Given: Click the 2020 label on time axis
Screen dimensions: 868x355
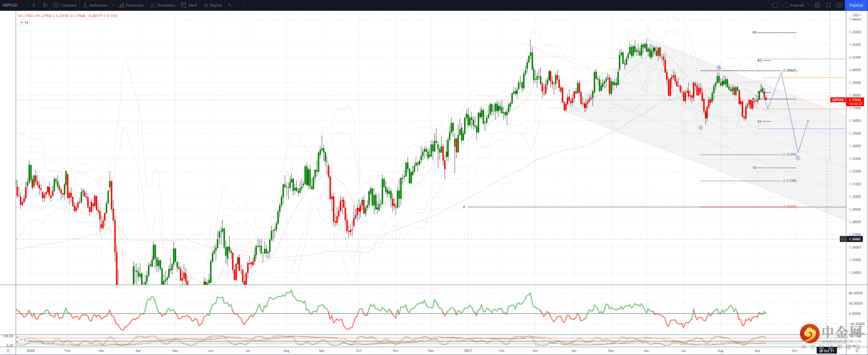Looking at the screenshot, I should tap(30, 351).
